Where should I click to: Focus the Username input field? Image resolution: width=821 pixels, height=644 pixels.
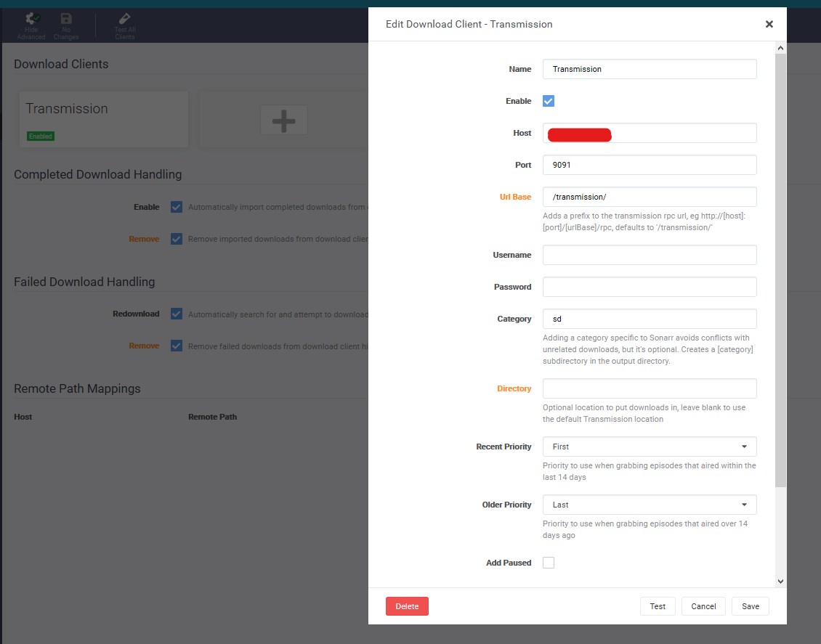pyautogui.click(x=650, y=255)
